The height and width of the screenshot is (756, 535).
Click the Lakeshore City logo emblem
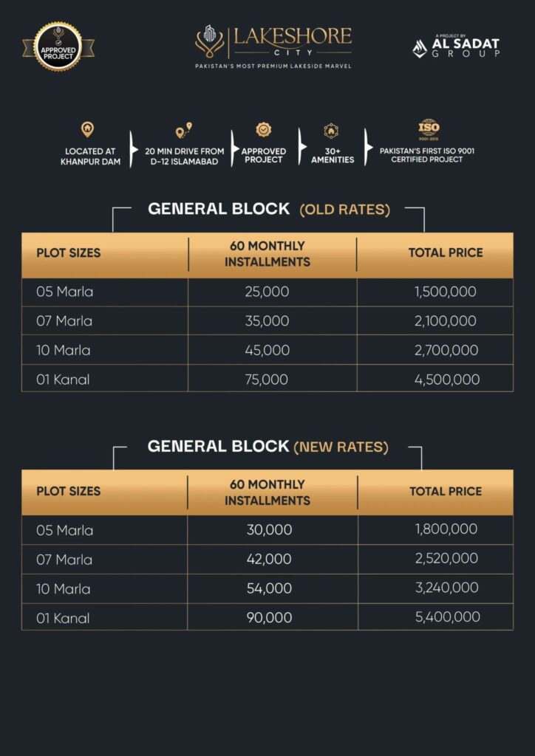point(209,41)
